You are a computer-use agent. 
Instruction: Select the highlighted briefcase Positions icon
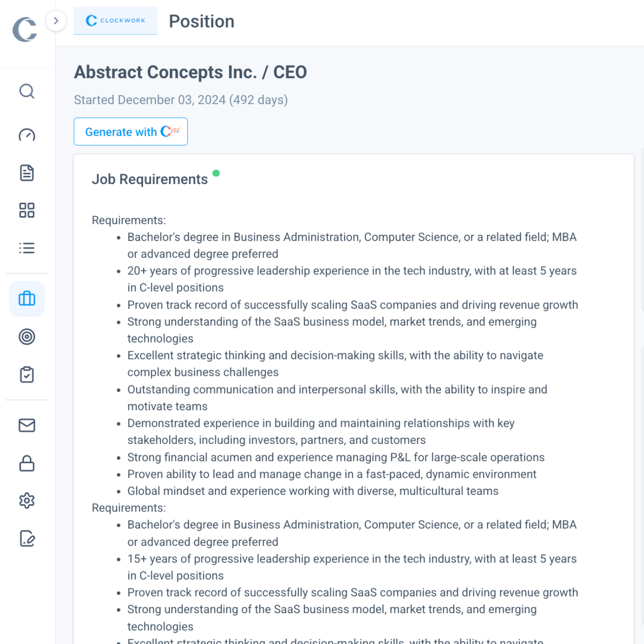(x=27, y=299)
